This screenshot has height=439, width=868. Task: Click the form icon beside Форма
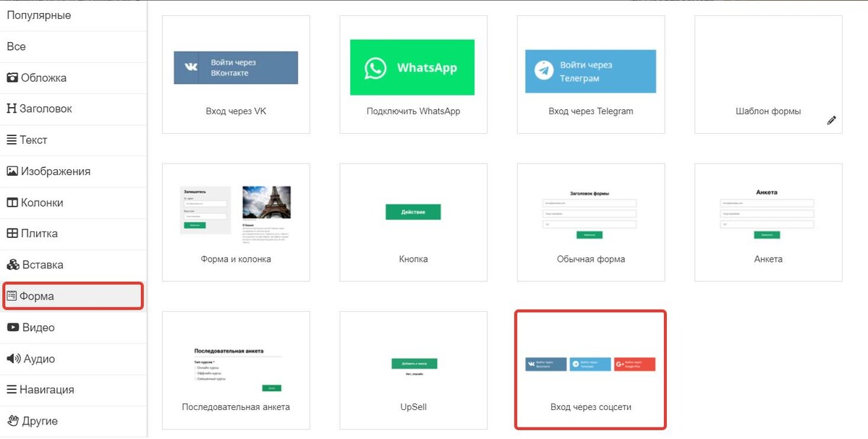point(12,296)
